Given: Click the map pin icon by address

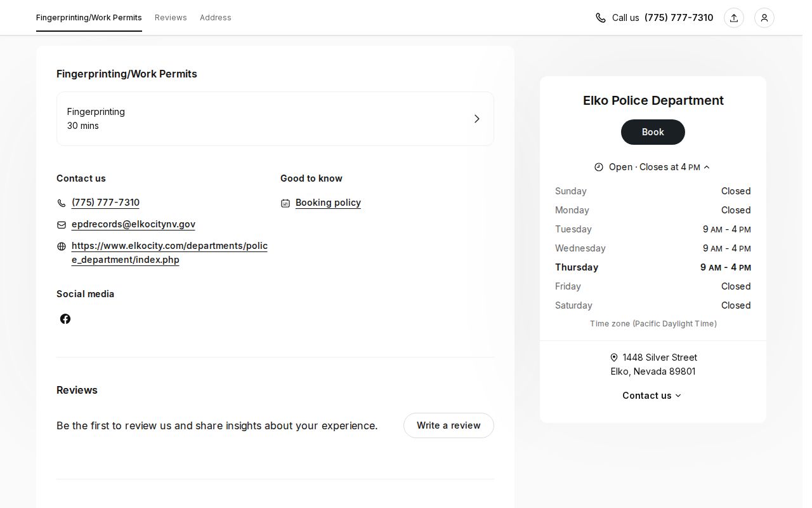Looking at the screenshot, I should pos(614,358).
